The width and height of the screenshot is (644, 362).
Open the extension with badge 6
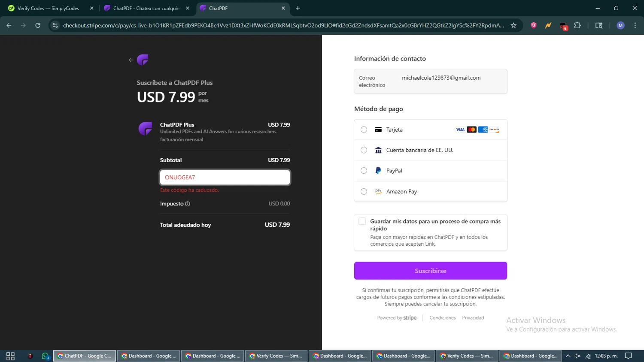563,26
